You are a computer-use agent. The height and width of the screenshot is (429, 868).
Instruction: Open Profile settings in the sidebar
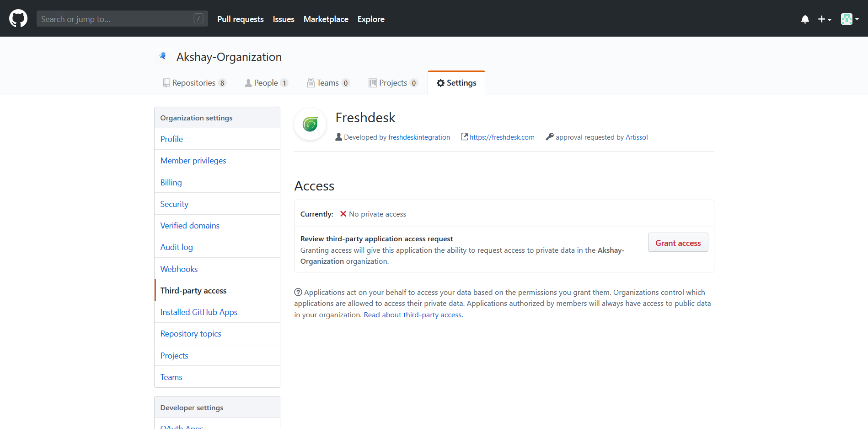[217, 139]
